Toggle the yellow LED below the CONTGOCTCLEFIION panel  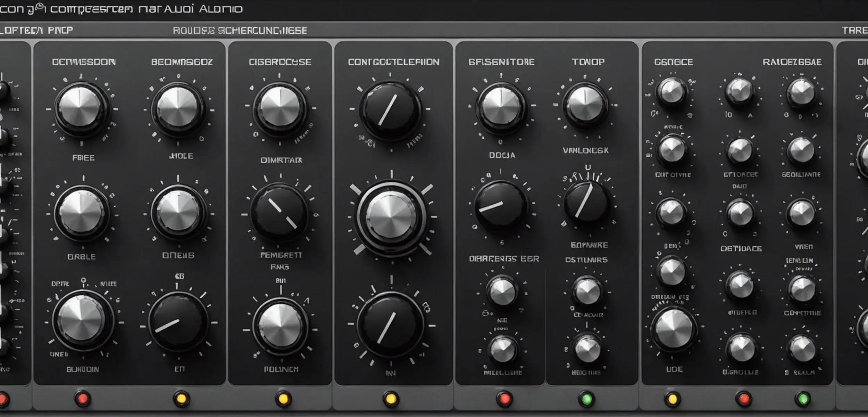click(391, 399)
